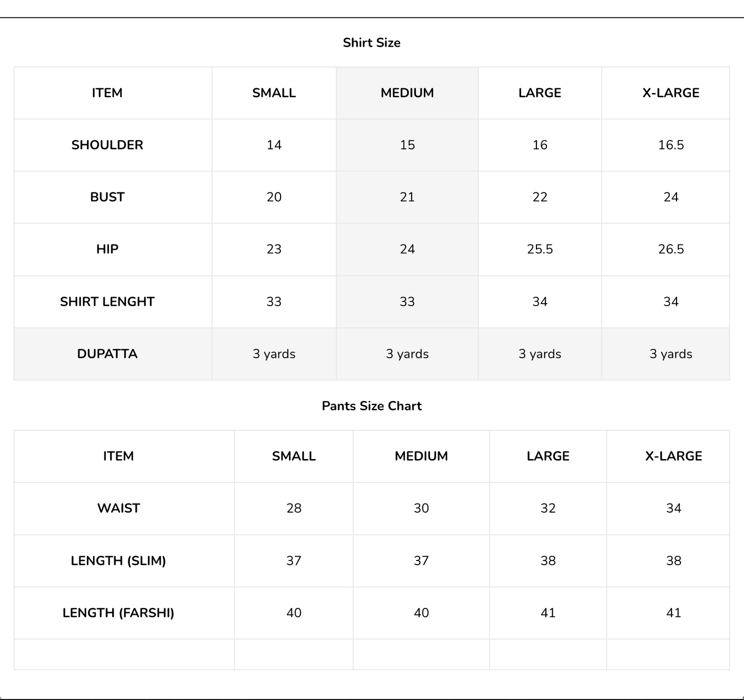Click the LENGTH (FARSHI) row label
Viewport: 744px width, 700px height.
(118, 613)
